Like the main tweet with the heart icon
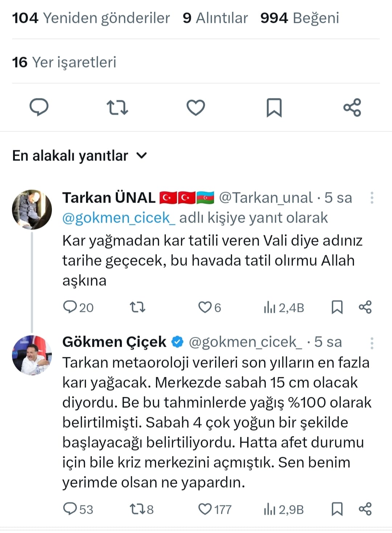Screen dimensions: 392x533 [196, 107]
